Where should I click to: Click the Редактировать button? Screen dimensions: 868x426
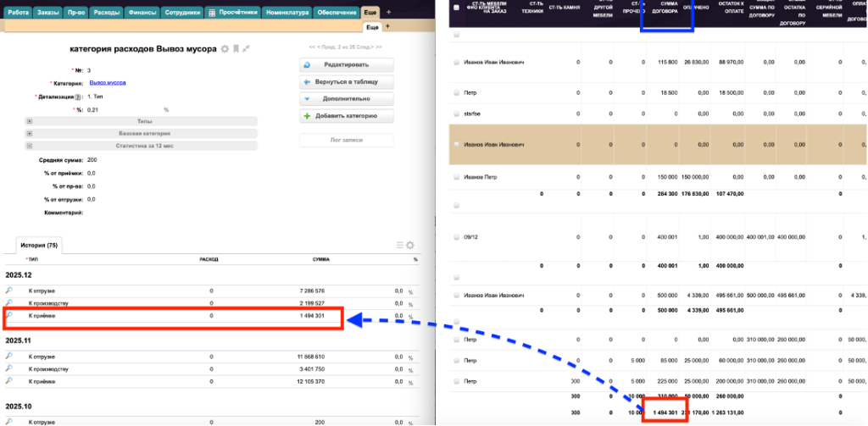(x=346, y=65)
